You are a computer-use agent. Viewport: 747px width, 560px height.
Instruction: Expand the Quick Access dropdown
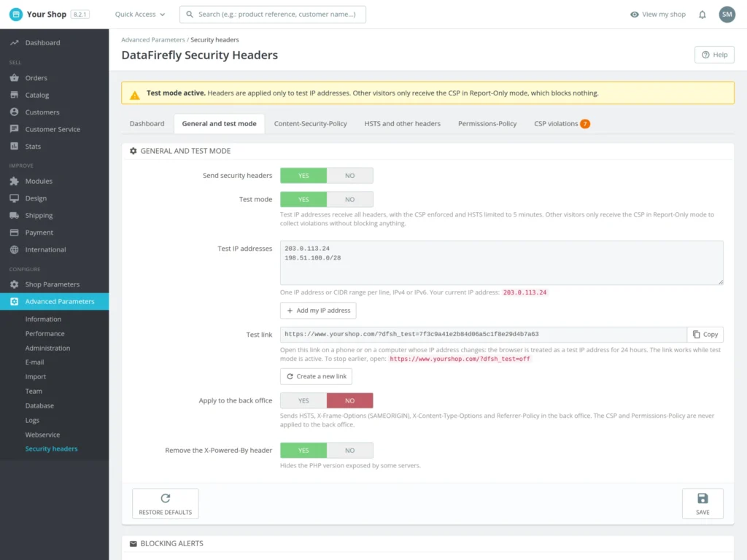coord(140,15)
